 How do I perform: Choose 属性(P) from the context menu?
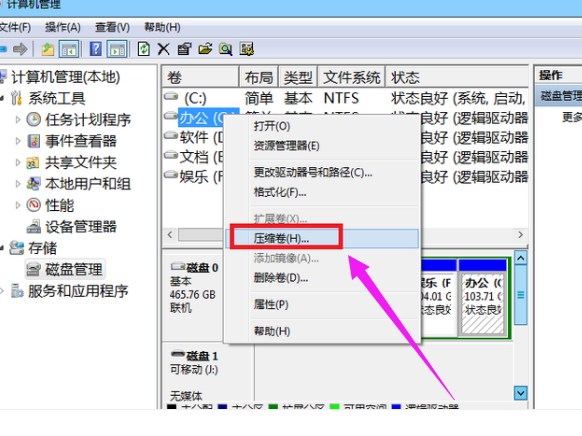[271, 305]
